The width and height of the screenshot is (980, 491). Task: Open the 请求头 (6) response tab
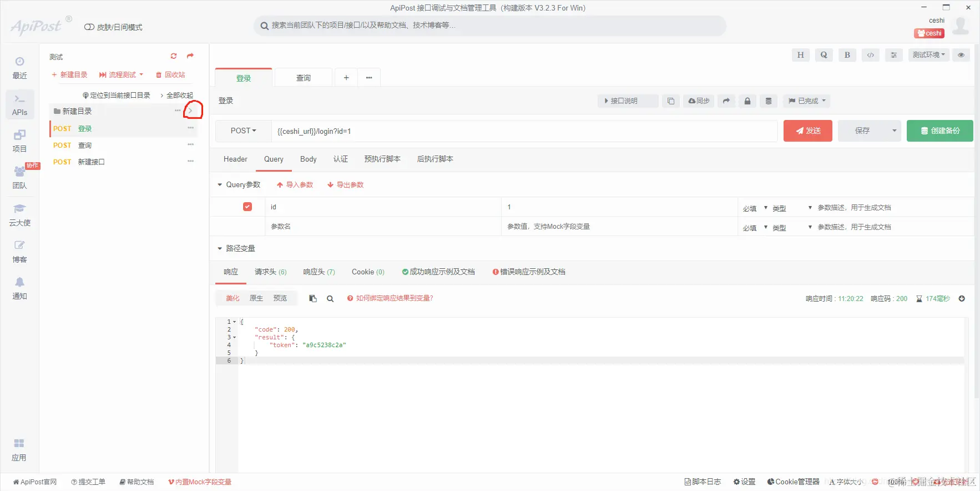click(x=270, y=272)
